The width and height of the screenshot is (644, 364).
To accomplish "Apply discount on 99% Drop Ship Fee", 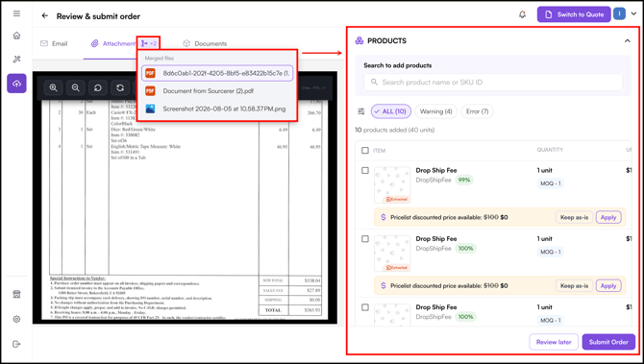I will click(x=608, y=217).
